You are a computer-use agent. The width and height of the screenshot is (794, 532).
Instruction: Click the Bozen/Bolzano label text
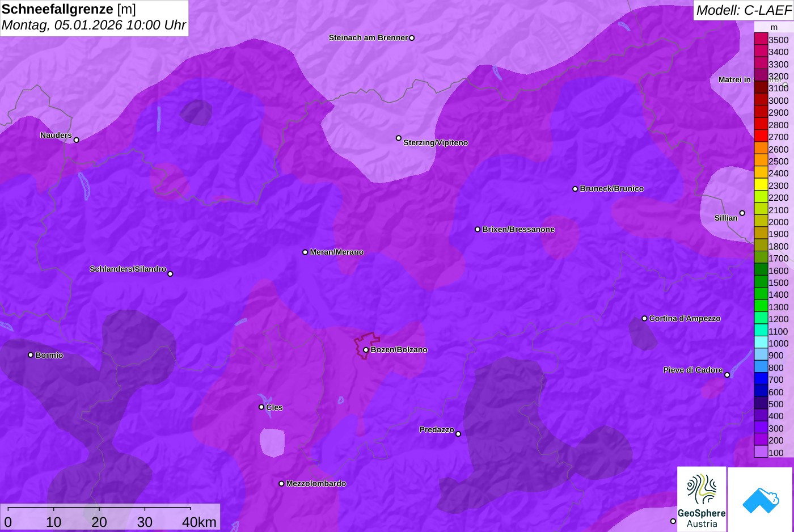pyautogui.click(x=399, y=349)
